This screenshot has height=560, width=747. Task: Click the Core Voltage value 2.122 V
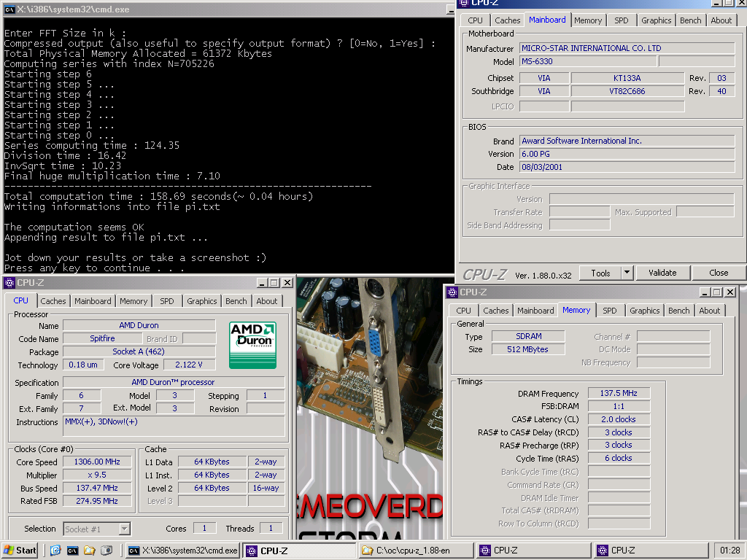click(189, 365)
